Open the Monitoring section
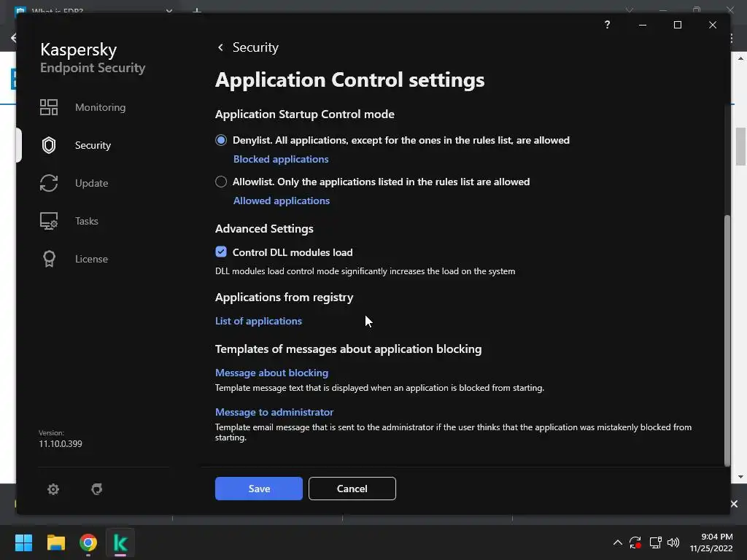 coord(100,107)
